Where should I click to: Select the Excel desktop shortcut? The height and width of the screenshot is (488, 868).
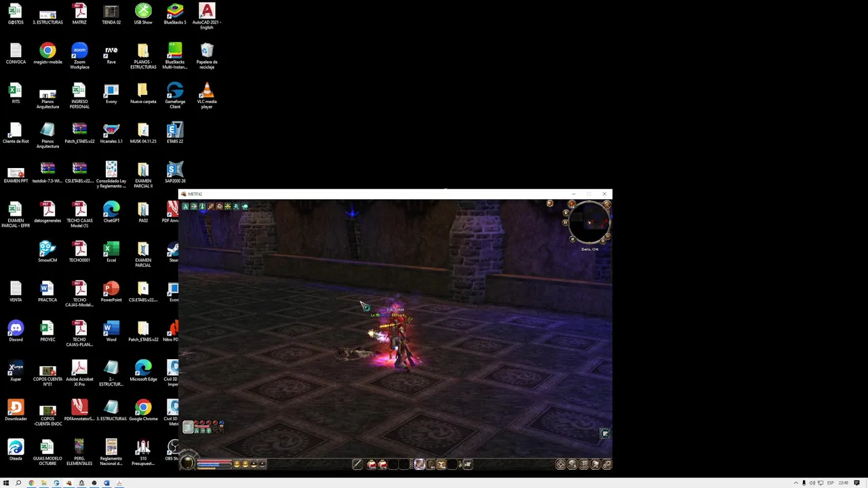[x=111, y=252]
